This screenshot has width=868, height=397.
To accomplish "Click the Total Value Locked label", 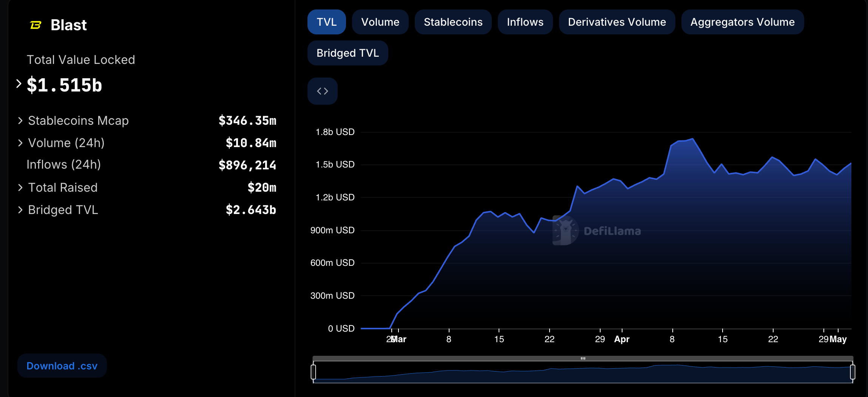I will pyautogui.click(x=81, y=60).
